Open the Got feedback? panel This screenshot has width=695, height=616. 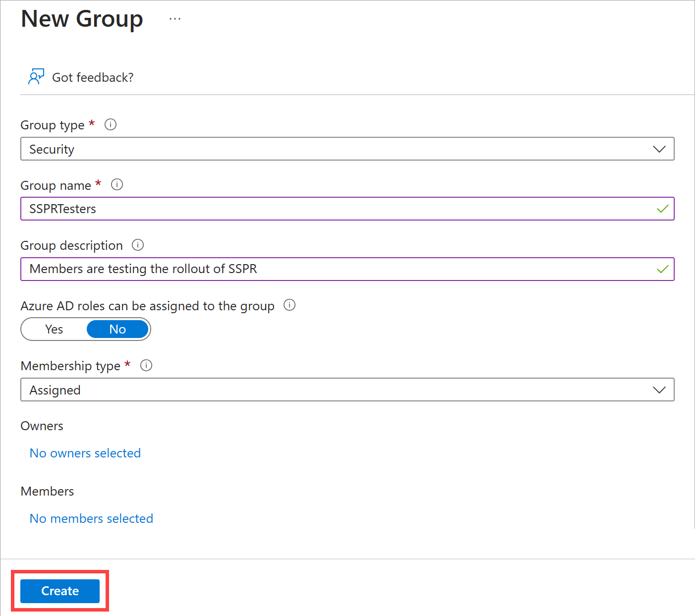(92, 77)
